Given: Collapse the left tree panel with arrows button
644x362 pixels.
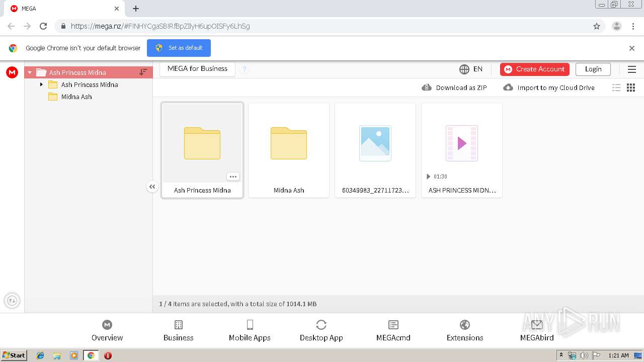Looking at the screenshot, I should (152, 187).
